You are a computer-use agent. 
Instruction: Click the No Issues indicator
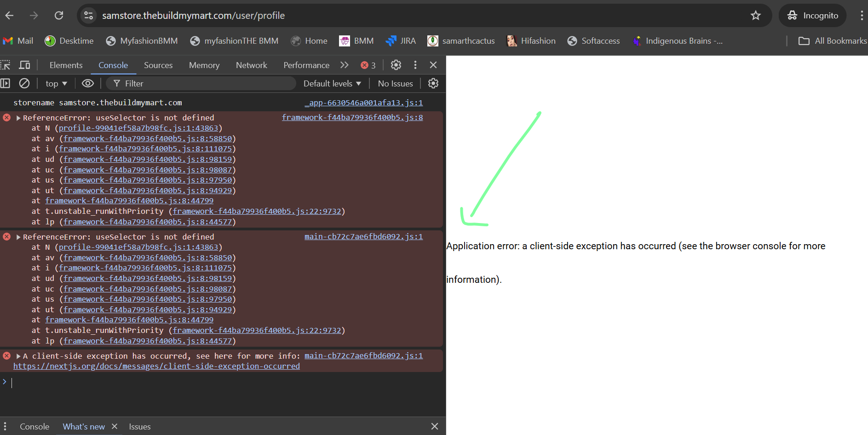pos(396,84)
